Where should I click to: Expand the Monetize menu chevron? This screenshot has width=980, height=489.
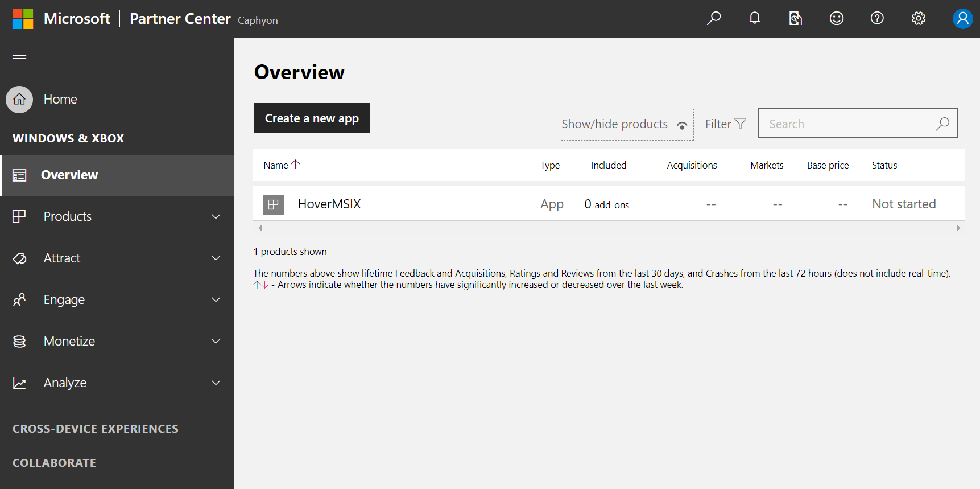(216, 341)
